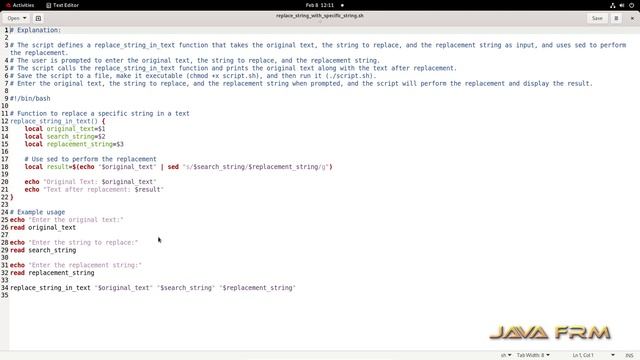Click the volume icon in top bar
The width and height of the screenshot is (640, 360).
(622, 5)
